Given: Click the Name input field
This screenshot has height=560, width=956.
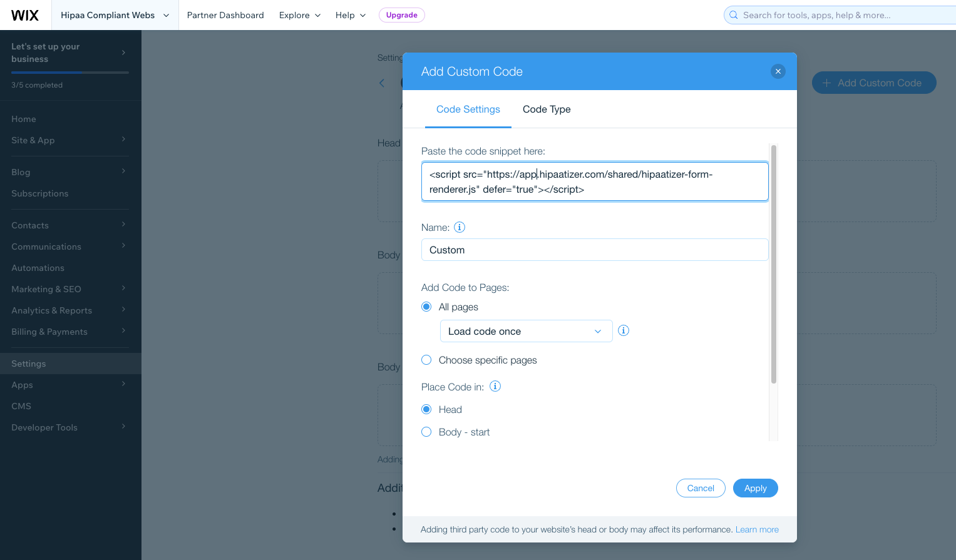Looking at the screenshot, I should (x=594, y=250).
